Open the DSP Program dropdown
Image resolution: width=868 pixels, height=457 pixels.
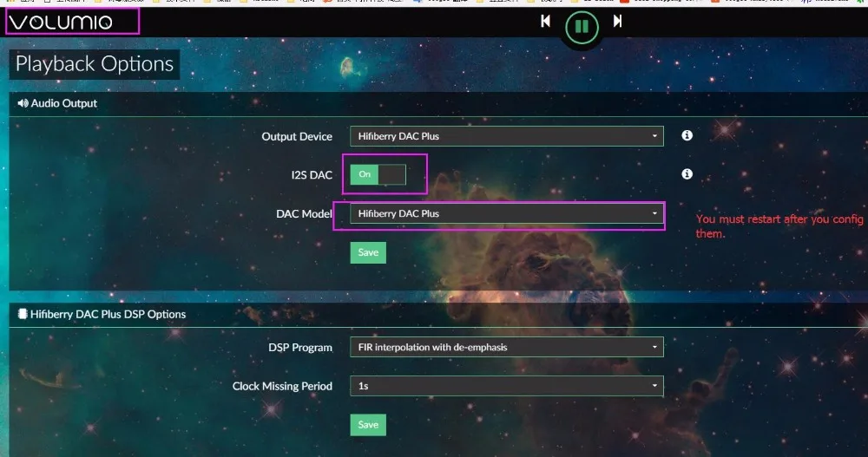click(x=507, y=348)
